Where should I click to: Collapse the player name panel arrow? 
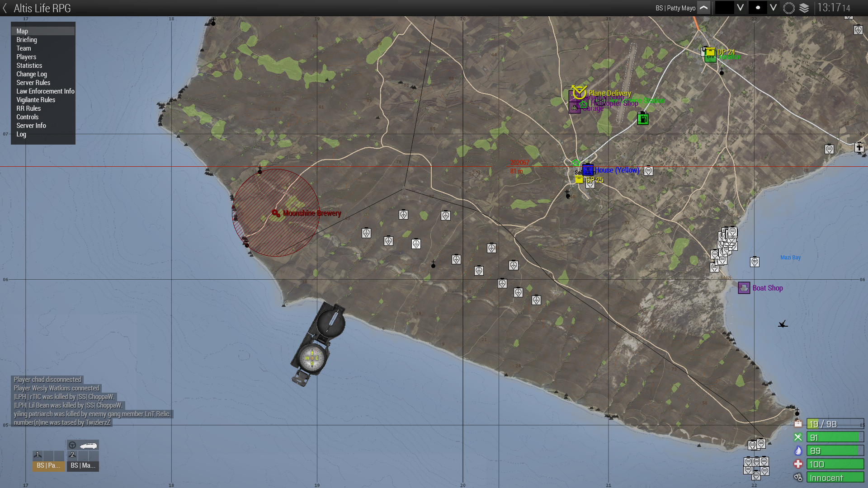click(704, 8)
